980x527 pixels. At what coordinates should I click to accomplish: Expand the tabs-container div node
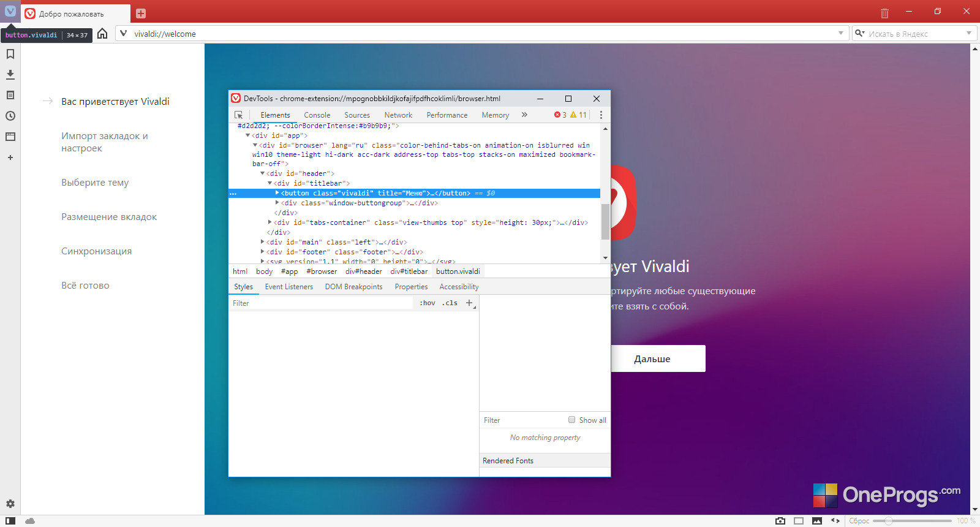(270, 222)
